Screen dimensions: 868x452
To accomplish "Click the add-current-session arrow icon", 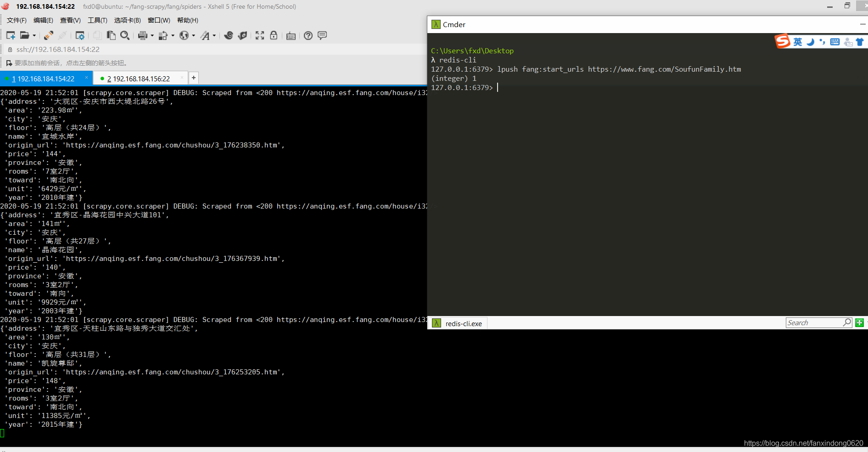I will point(9,63).
